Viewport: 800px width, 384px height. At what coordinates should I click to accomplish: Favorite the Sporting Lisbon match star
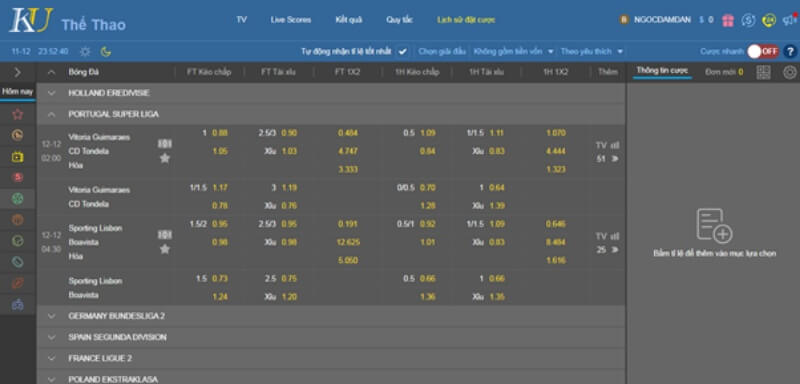click(165, 249)
